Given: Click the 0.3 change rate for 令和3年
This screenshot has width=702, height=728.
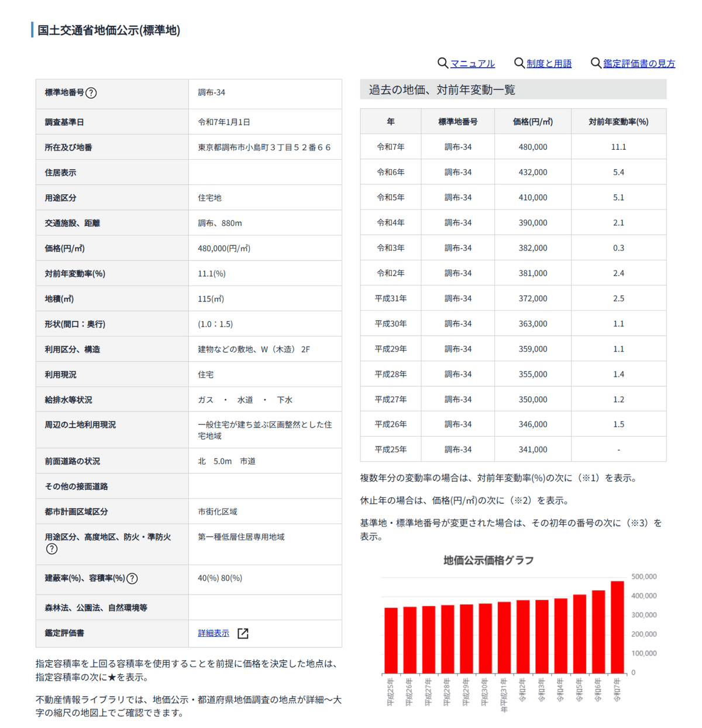Looking at the screenshot, I should tap(618, 248).
